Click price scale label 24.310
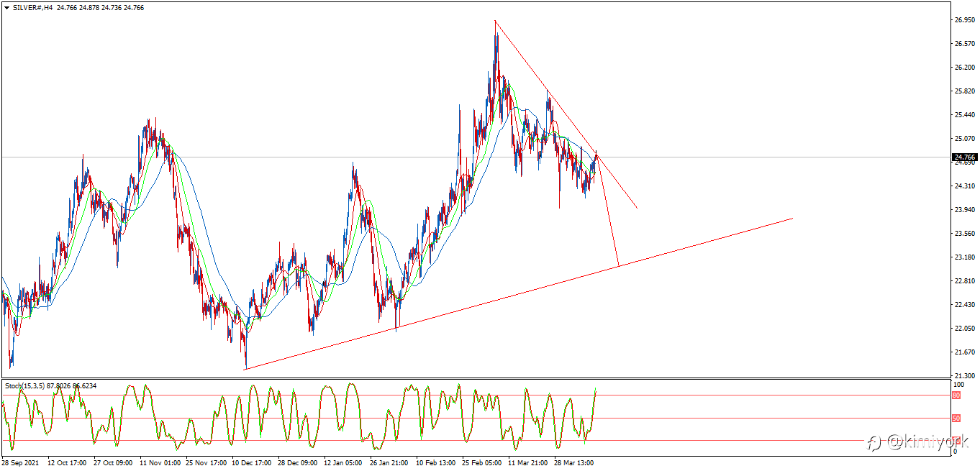 [964, 186]
